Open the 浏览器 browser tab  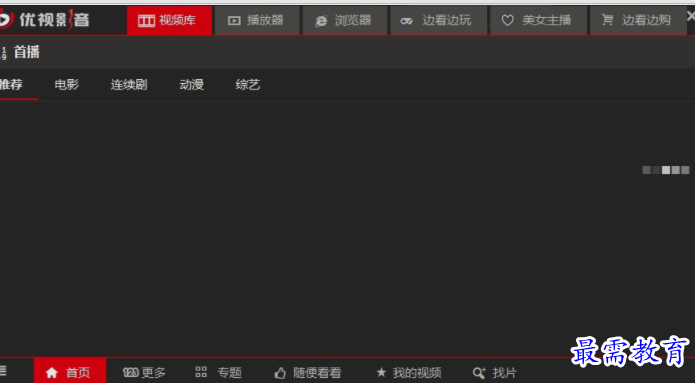point(345,20)
